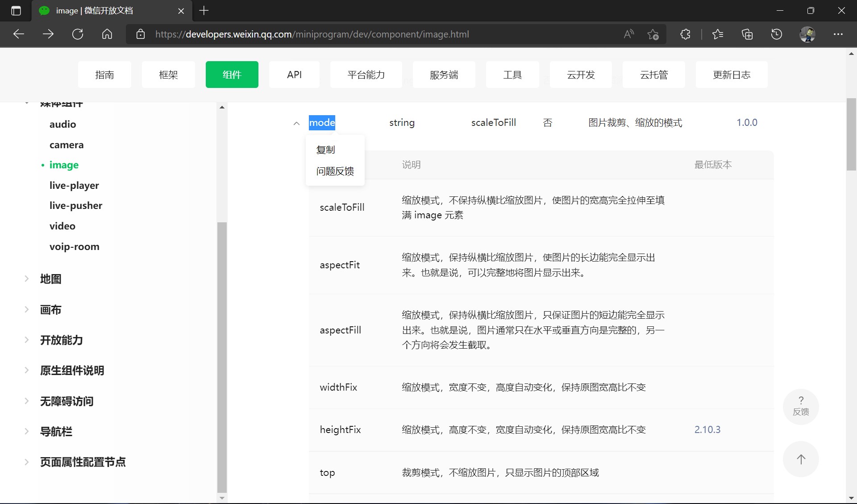This screenshot has width=857, height=504.
Task: Expand the 导航栏 sidebar section
Action: pos(27,432)
